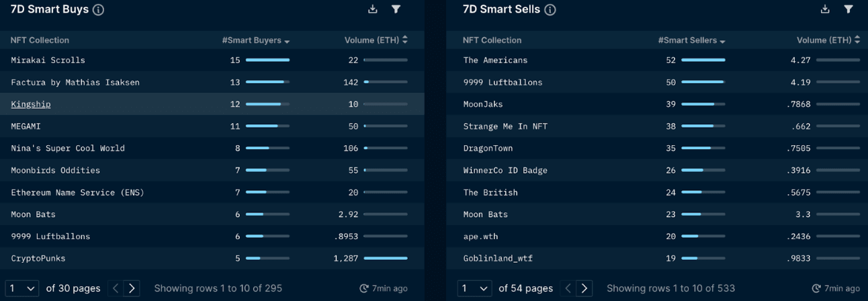Click refresh clock icon in Smart Sells footer
868x301 pixels.
[816, 288]
